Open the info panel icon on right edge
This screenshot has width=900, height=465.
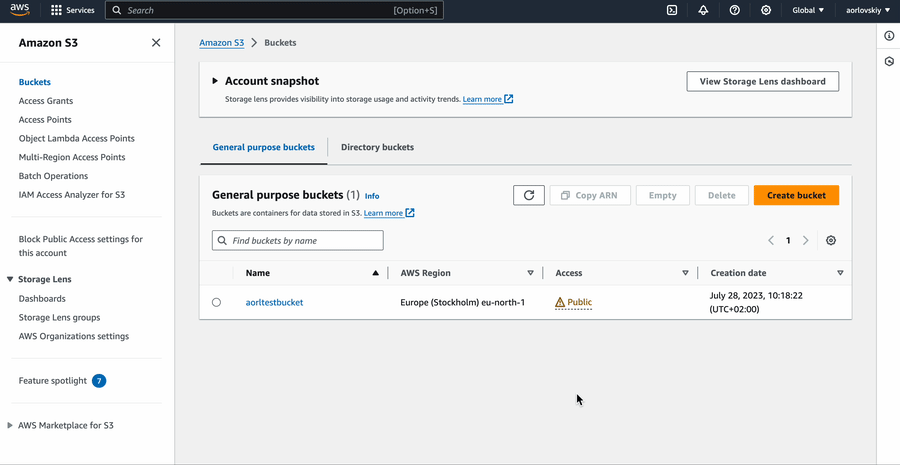(x=889, y=36)
